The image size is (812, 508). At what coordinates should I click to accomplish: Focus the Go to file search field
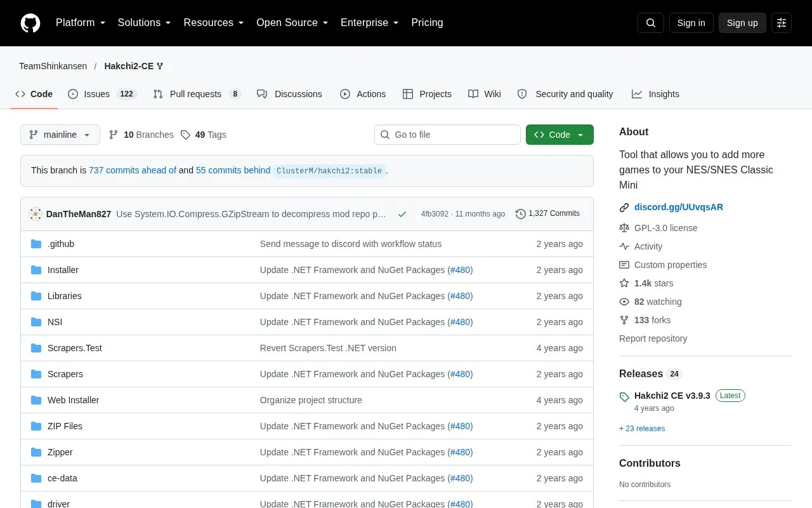point(447,135)
